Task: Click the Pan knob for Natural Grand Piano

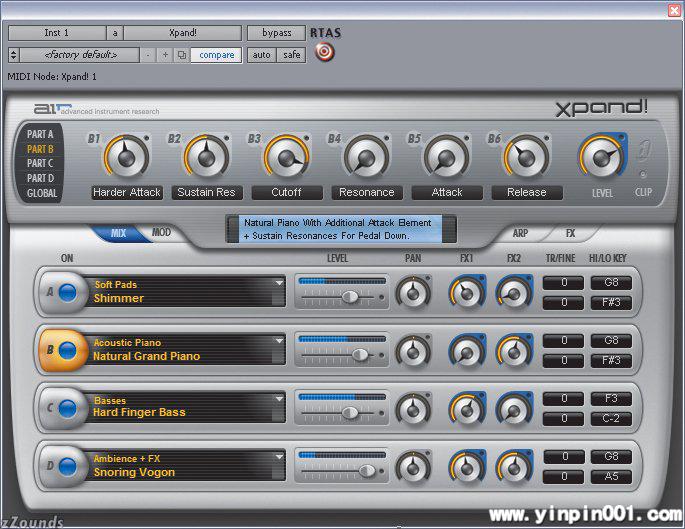Action: click(x=413, y=351)
